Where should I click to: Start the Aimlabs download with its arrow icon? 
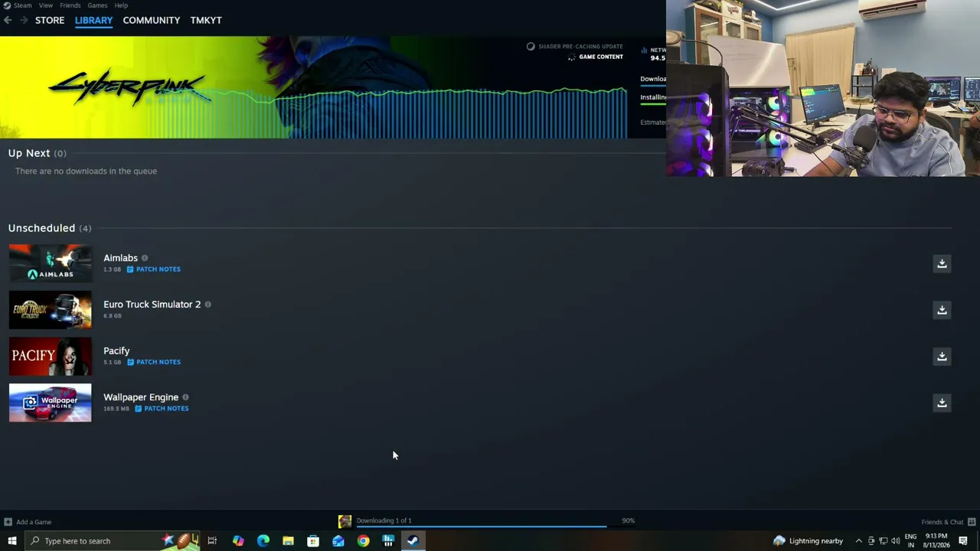tap(942, 263)
